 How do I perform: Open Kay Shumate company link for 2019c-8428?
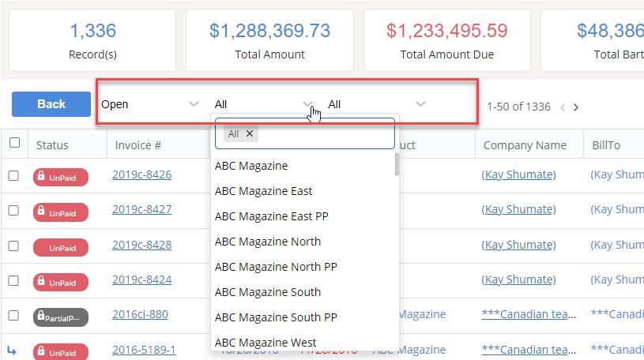click(518, 245)
